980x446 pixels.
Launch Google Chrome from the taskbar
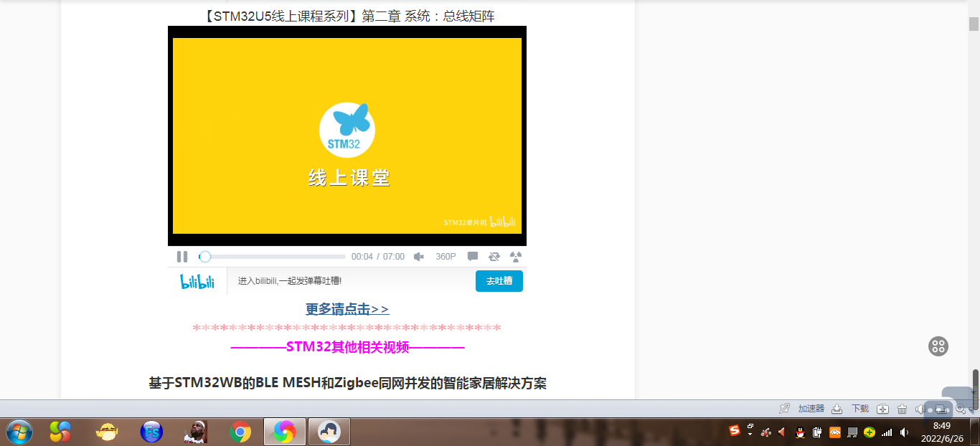coord(240,432)
